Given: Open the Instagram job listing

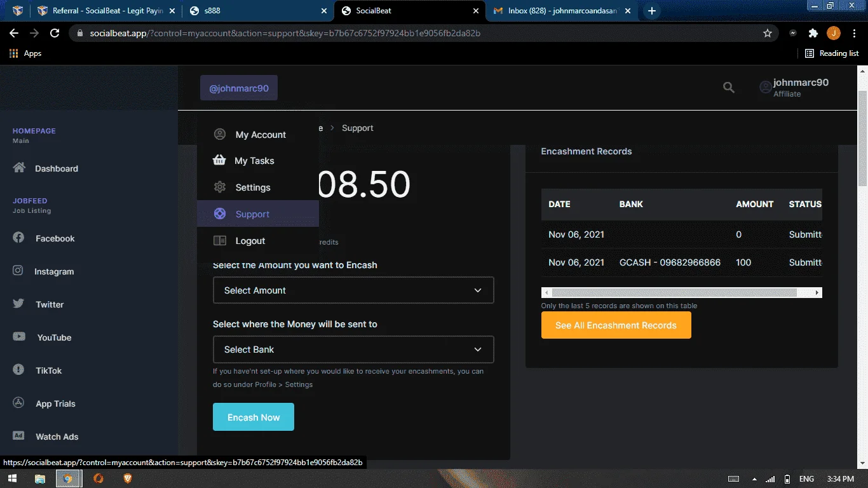Looking at the screenshot, I should coord(43,271).
